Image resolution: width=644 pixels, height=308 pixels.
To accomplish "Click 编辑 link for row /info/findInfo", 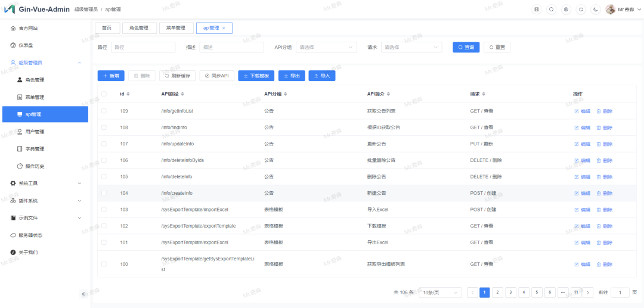I will [x=582, y=127].
